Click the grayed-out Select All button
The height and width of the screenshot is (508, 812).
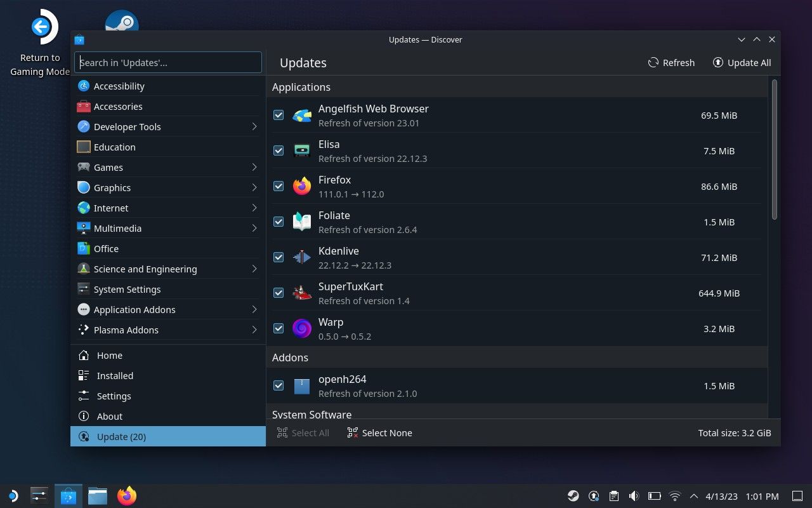coord(303,433)
